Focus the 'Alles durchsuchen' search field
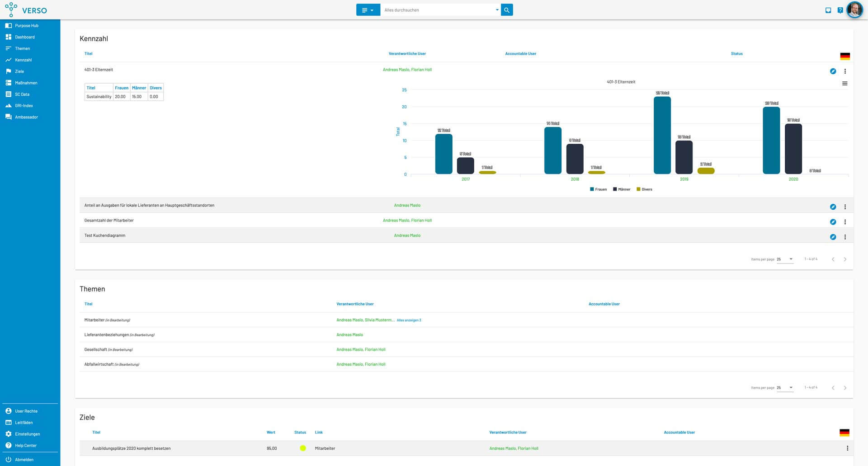The height and width of the screenshot is (466, 868). tap(437, 10)
